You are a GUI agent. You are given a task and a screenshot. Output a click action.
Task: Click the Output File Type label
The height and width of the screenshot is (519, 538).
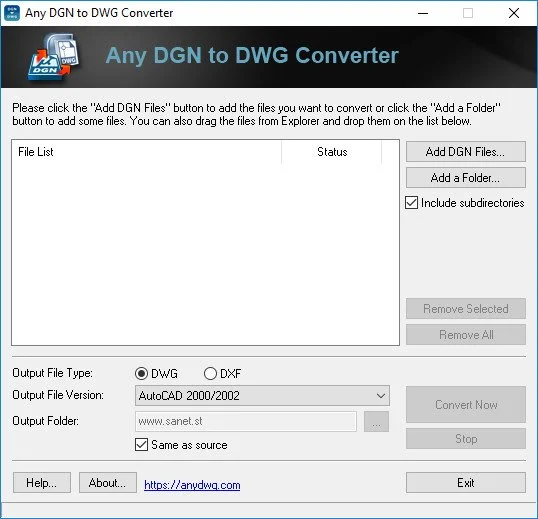[52, 373]
